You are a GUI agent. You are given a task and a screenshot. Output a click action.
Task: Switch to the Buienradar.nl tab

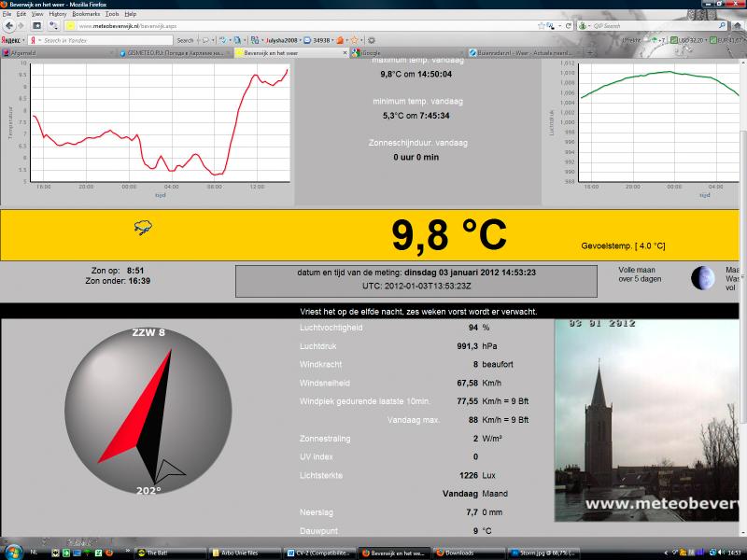[x=522, y=53]
